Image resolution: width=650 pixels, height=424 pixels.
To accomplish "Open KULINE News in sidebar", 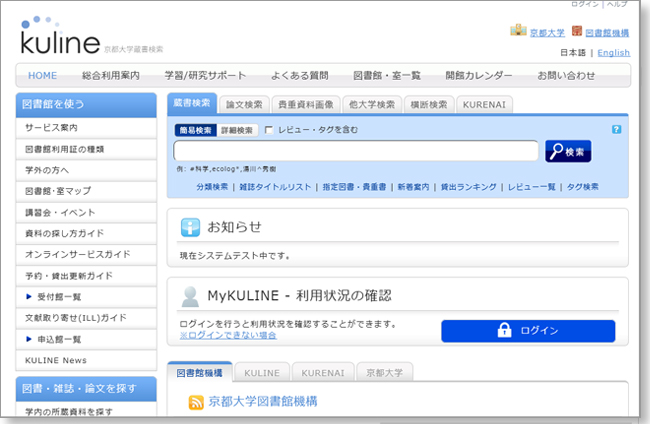I will 86,360.
